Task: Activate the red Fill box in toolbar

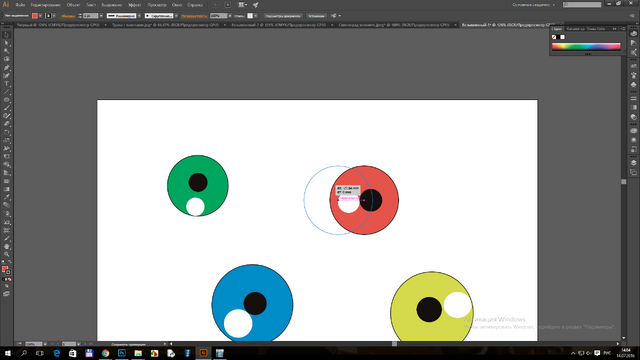Action: tap(4, 269)
